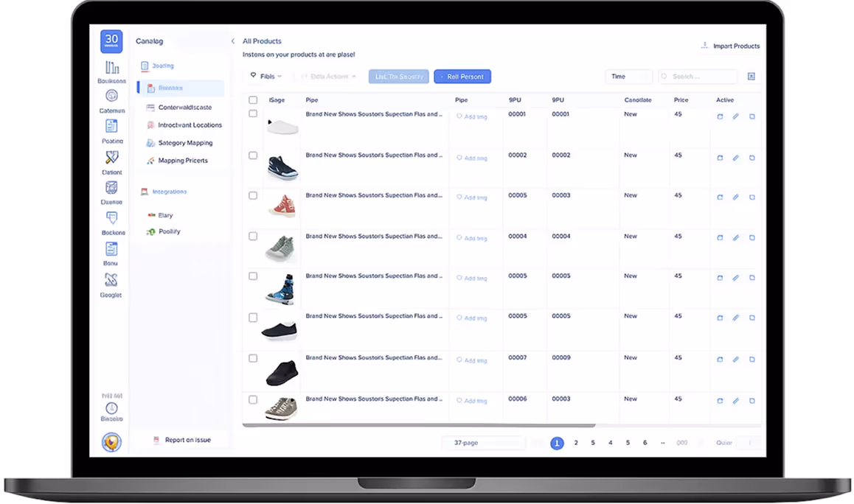Open the Bockona sidebar icon
854x504 pixels.
point(111,218)
